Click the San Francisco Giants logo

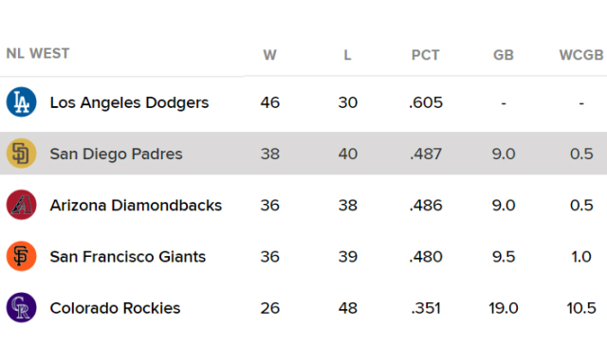pos(21,256)
